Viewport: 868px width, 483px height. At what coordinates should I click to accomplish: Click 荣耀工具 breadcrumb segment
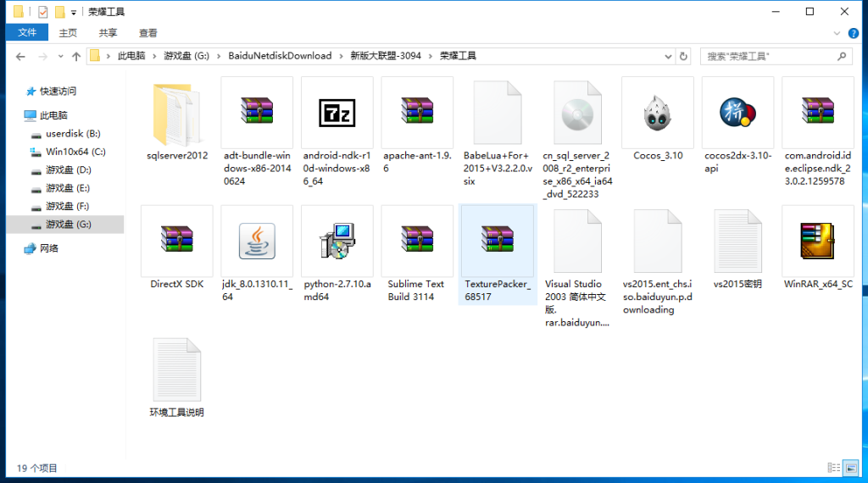458,56
